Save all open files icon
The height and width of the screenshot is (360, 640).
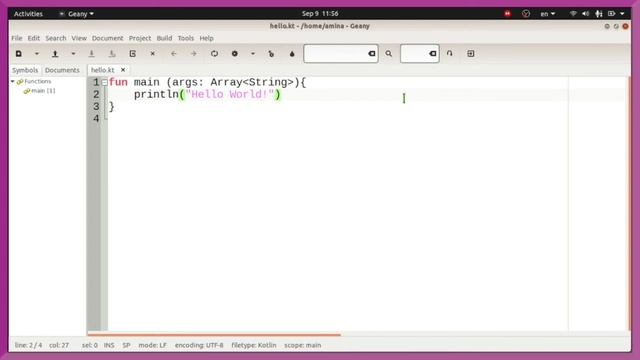tap(112, 53)
